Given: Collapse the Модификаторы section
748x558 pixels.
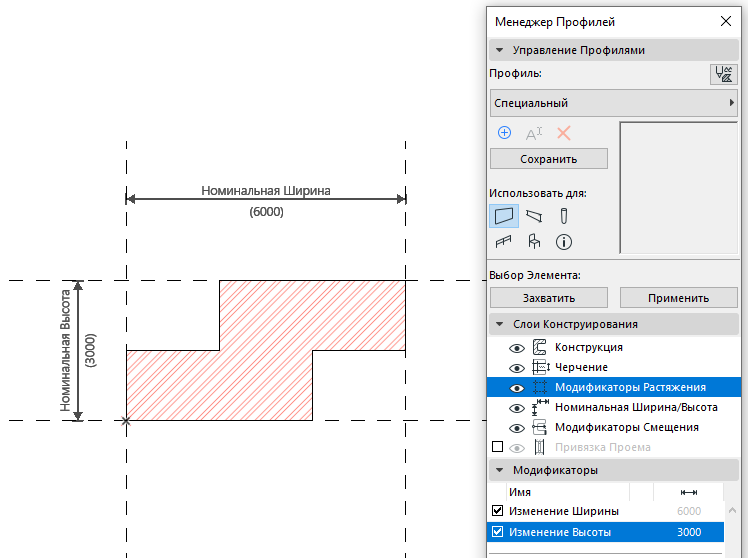Looking at the screenshot, I should click(499, 470).
